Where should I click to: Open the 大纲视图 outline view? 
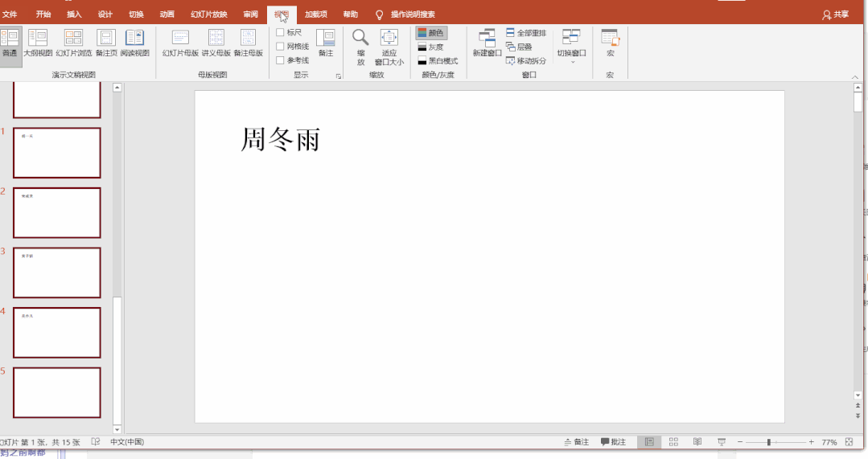[38, 43]
